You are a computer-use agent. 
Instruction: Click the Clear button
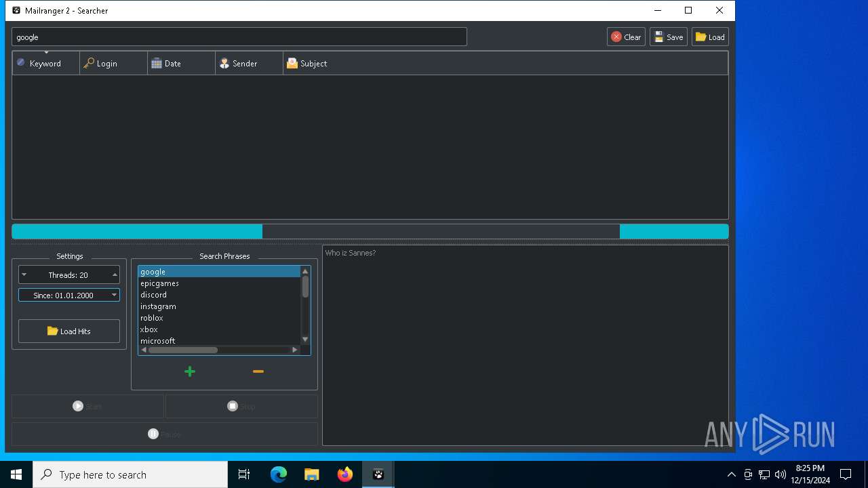coord(626,37)
